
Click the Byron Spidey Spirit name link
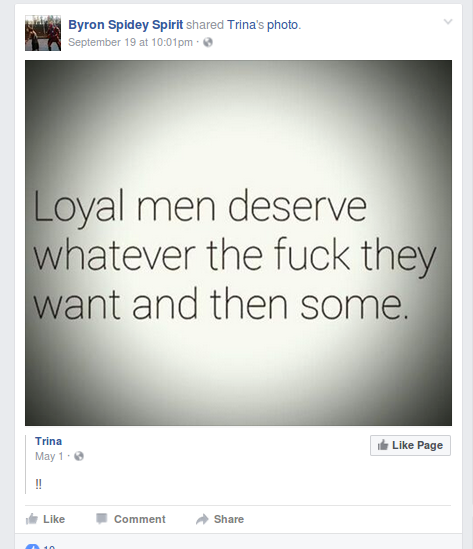pyautogui.click(x=125, y=25)
